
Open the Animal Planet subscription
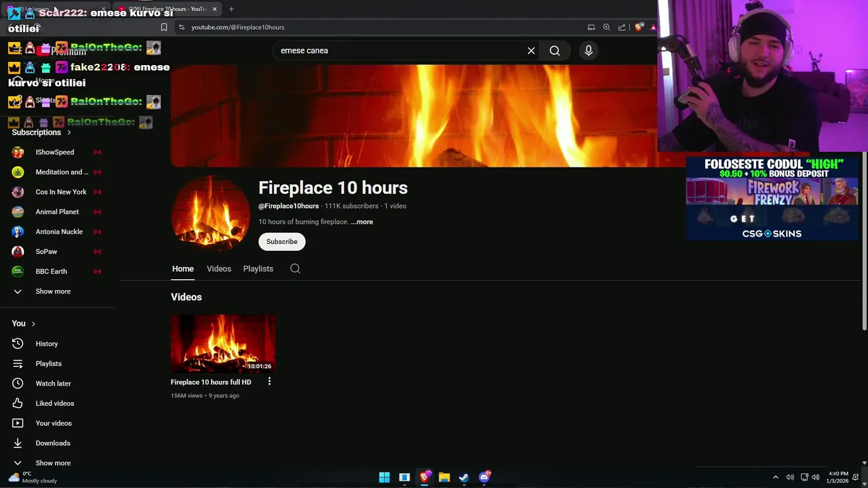tap(58, 211)
